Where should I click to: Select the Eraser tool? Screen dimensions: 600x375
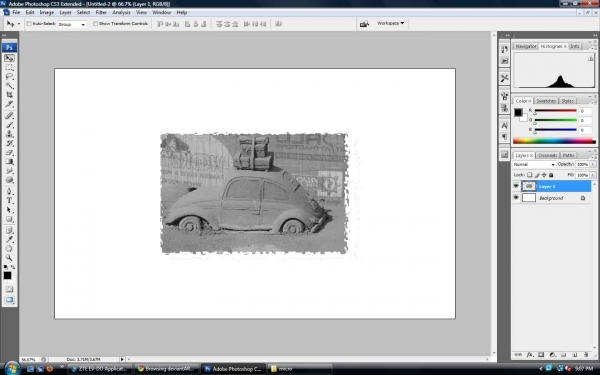tap(9, 152)
